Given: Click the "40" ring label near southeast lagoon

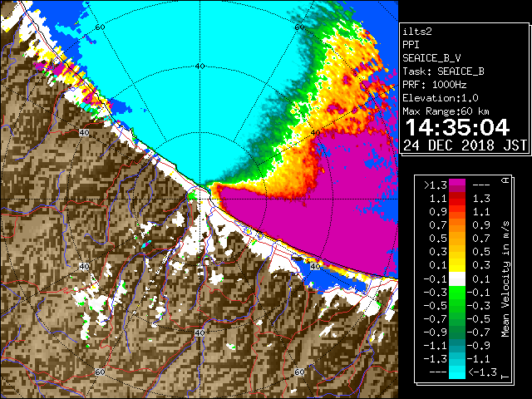Looking at the screenshot, I should tap(316, 266).
